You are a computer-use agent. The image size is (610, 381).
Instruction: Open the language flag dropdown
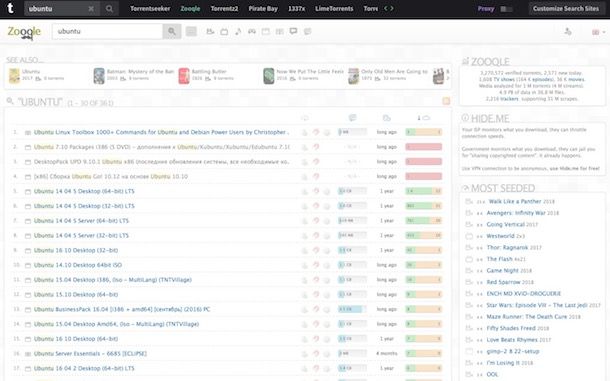point(598,32)
